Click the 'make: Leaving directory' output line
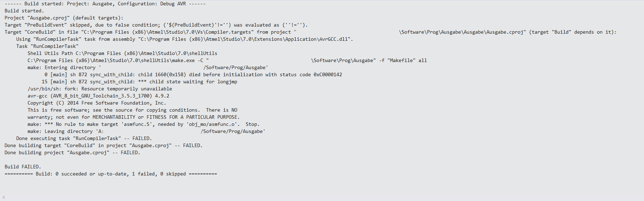 147,131
